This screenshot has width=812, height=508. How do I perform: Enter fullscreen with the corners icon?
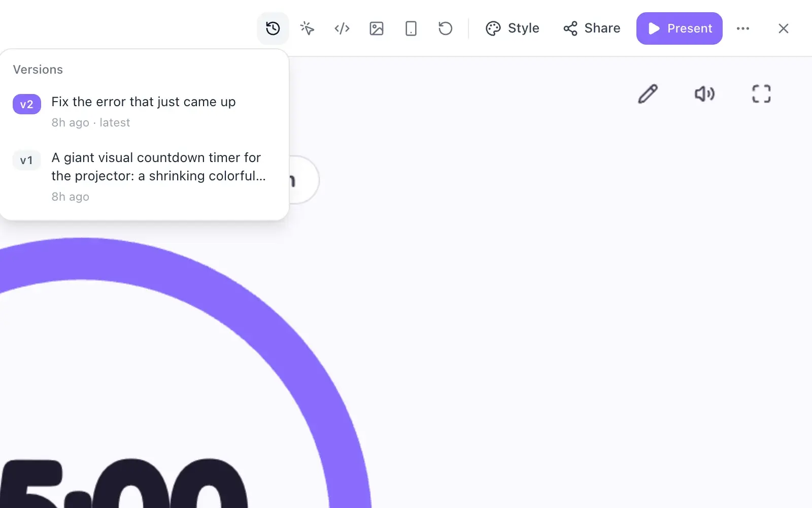point(761,94)
